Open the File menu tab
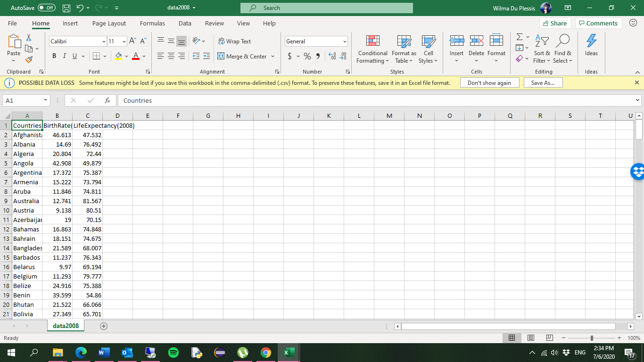The height and width of the screenshot is (362, 644). pos(13,23)
